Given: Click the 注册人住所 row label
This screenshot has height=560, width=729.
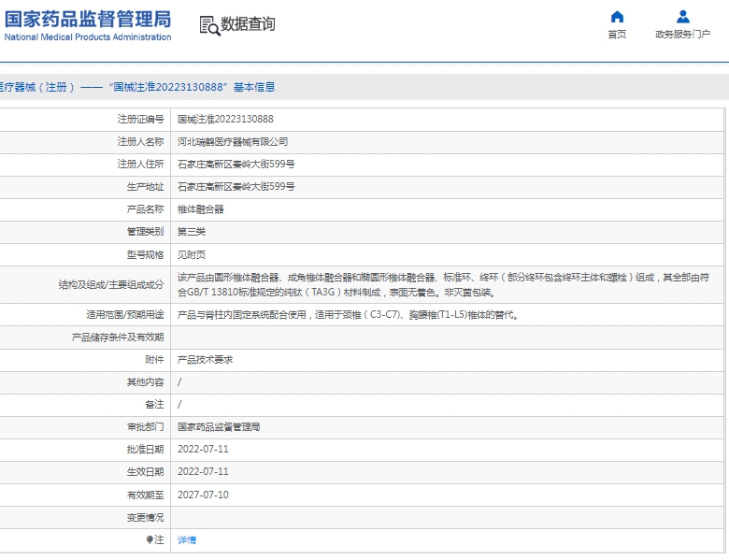Looking at the screenshot, I should (141, 165).
